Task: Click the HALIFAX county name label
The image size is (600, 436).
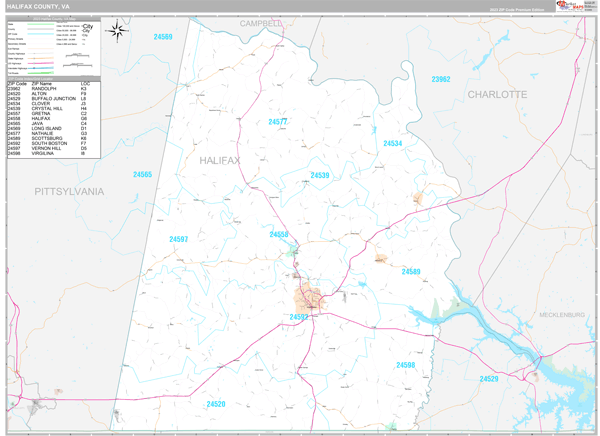Action: 220,161
